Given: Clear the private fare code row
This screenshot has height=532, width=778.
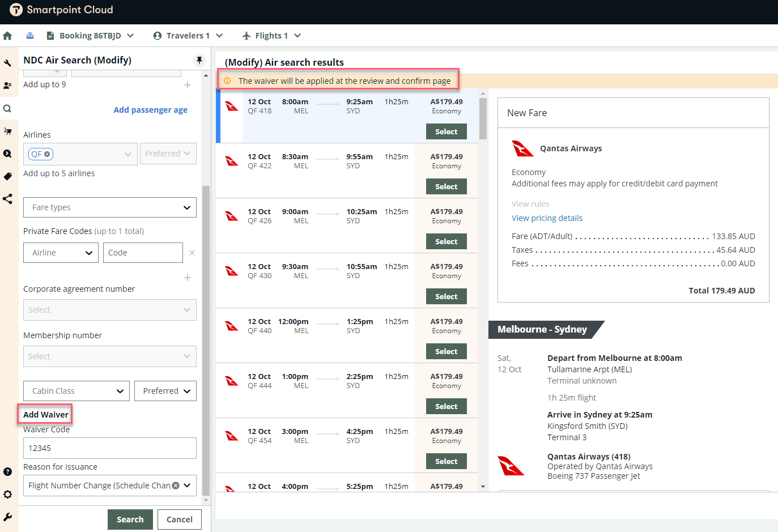Looking at the screenshot, I should click(x=192, y=253).
